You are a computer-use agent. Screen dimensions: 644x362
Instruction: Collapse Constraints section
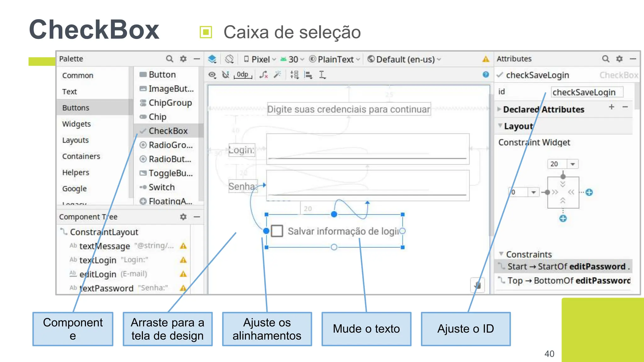tap(501, 254)
